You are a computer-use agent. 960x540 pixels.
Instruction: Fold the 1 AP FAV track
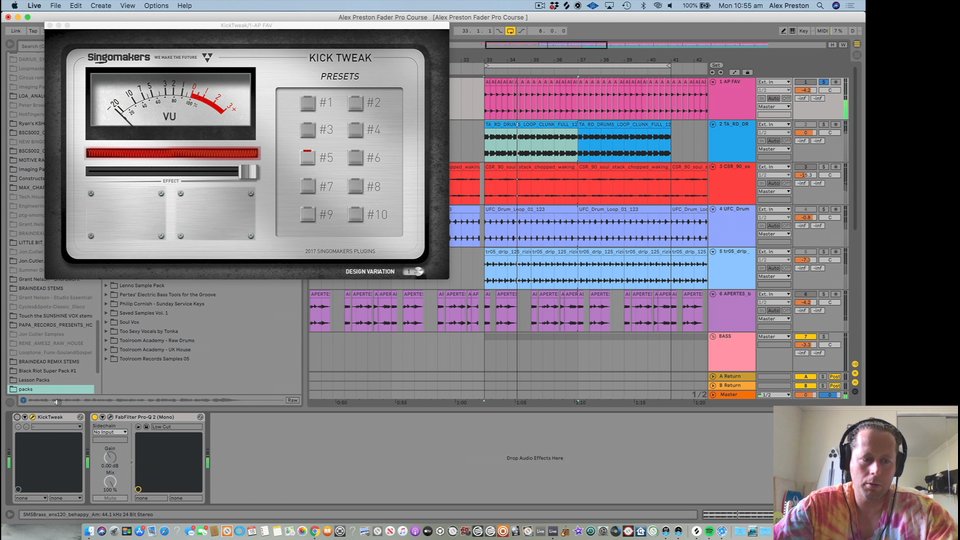713,81
